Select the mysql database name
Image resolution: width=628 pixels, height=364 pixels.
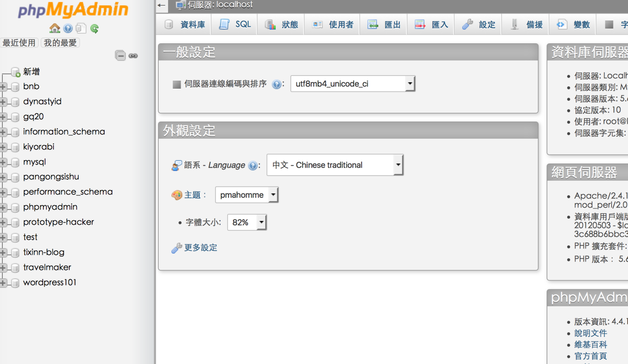pos(34,162)
